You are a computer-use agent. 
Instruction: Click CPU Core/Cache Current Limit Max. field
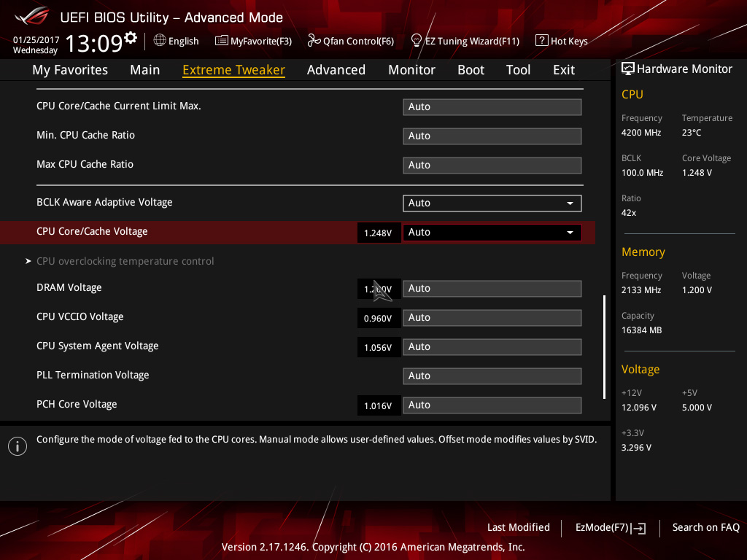[492, 107]
